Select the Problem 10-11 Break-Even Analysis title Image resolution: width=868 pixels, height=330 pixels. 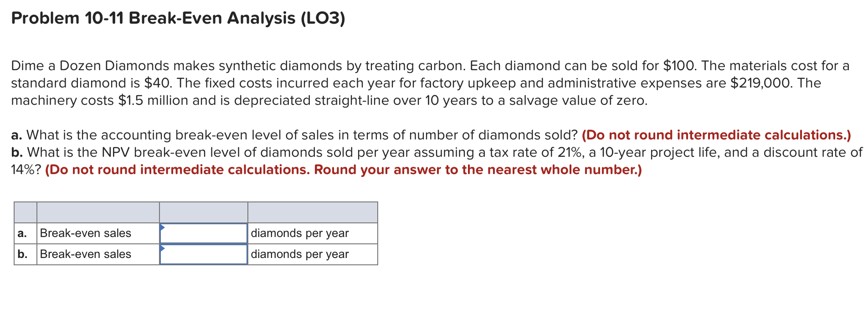177,18
